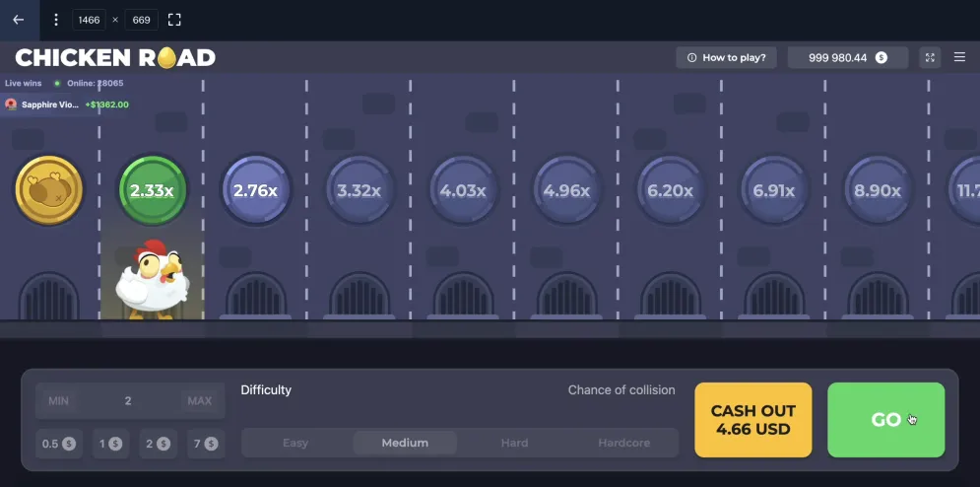980x487 pixels.
Task: Click the fullscreen brackets icon in top bar
Action: [174, 20]
